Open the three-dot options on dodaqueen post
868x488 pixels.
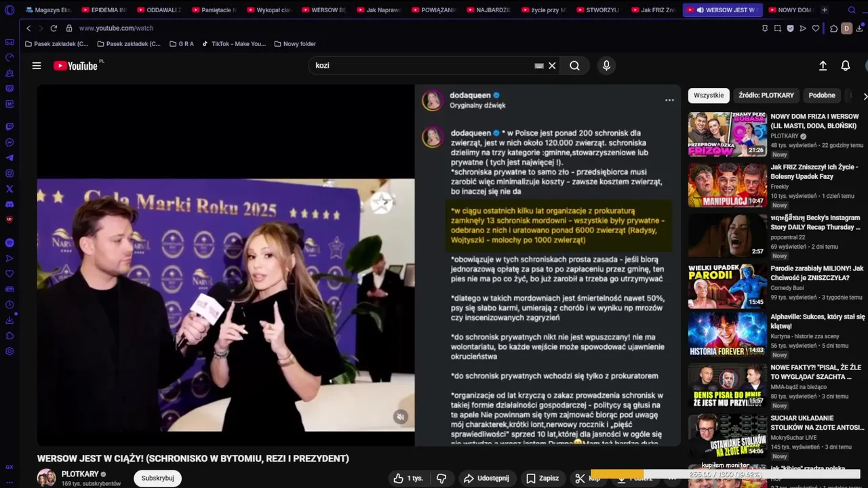pos(669,100)
